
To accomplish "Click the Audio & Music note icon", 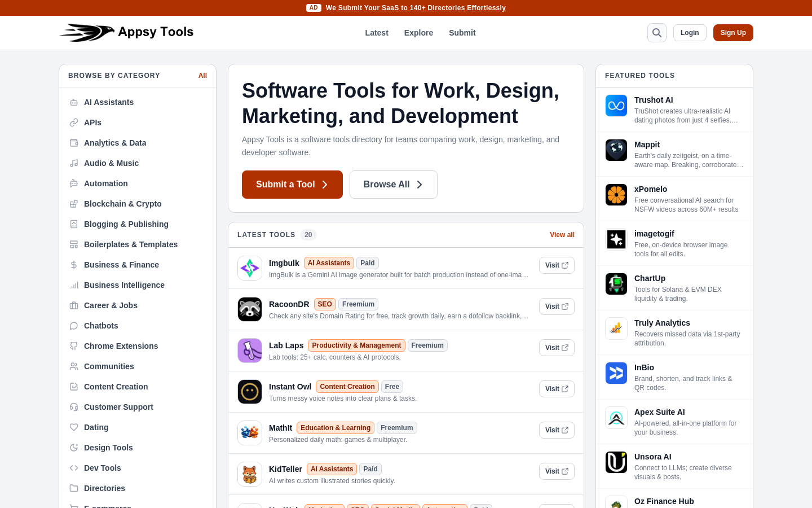I will (x=74, y=163).
